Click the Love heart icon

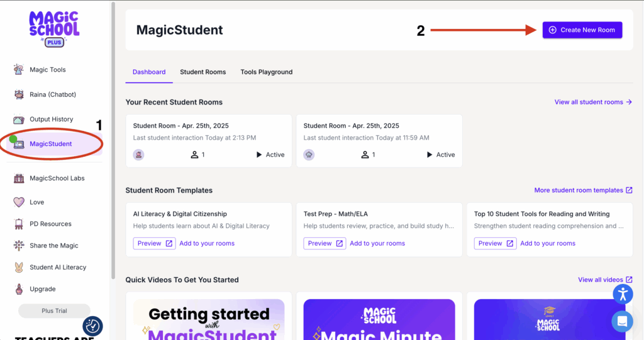coord(19,202)
